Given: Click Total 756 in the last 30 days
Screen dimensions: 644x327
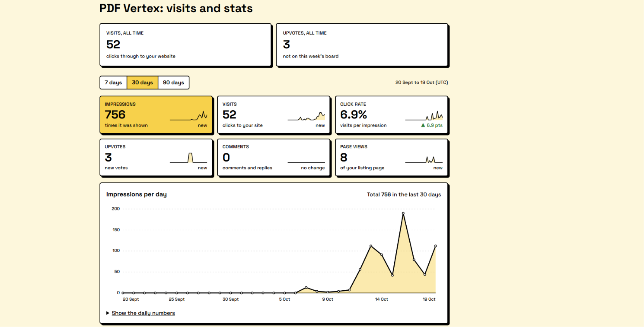Looking at the screenshot, I should point(404,194).
